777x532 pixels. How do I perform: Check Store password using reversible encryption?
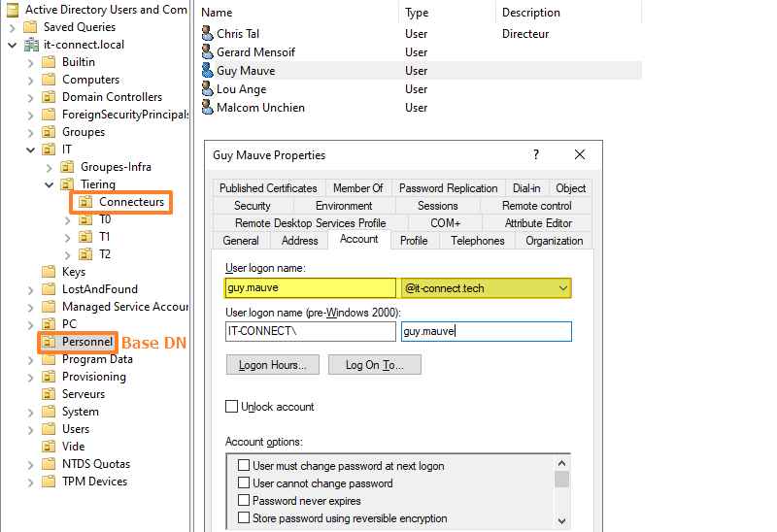[244, 517]
